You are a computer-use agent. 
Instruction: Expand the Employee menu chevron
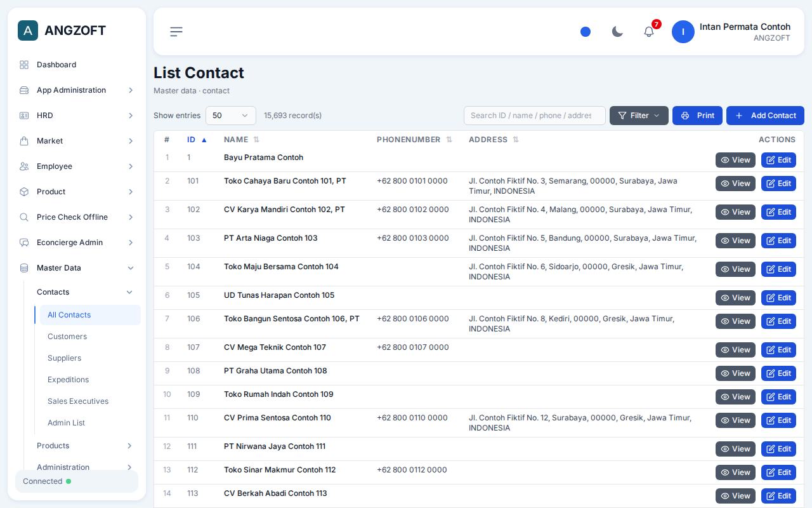point(131,166)
